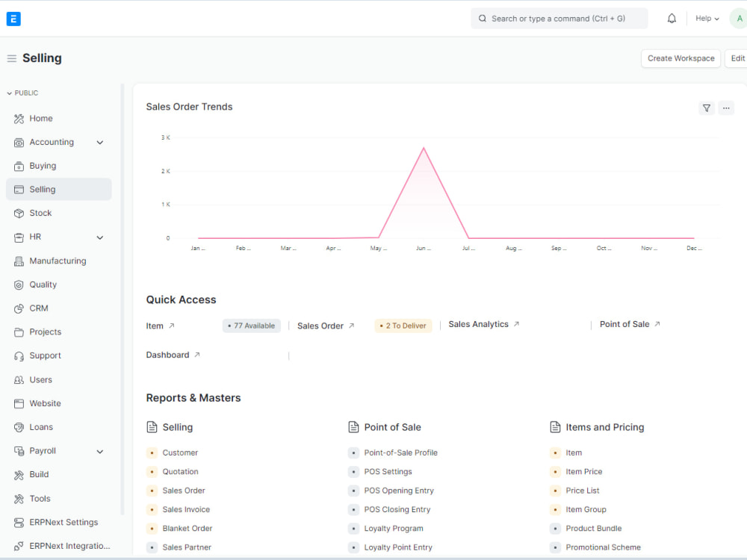Expand the HR section chevron
The image size is (747, 560).
[x=100, y=237]
